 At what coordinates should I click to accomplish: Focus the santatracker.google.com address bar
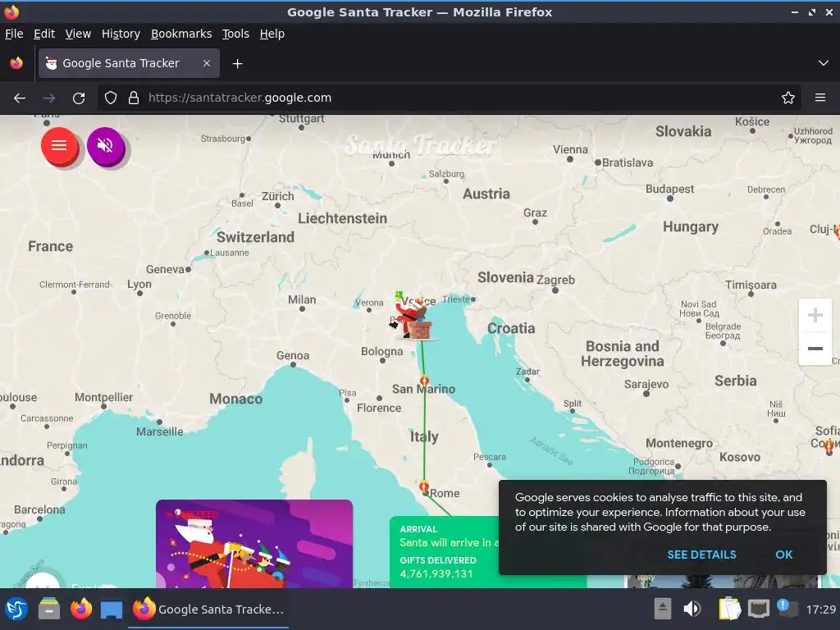tap(450, 98)
